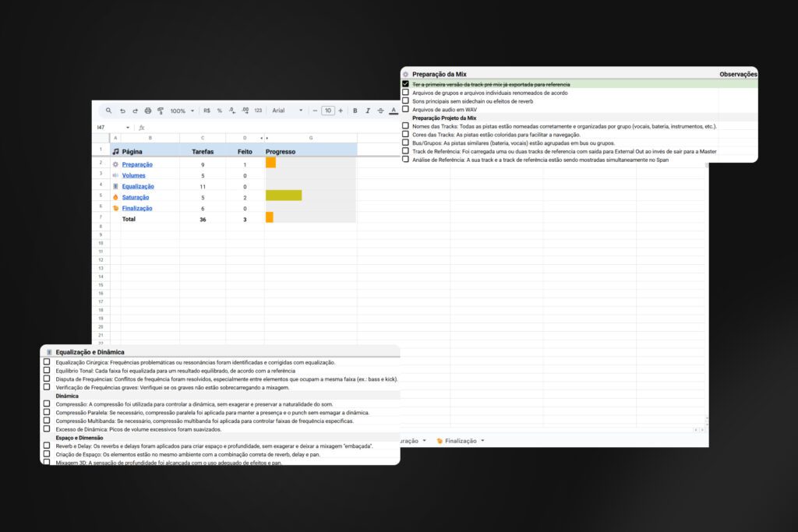
Task: Expand the name box cell reference dropdown
Action: (127, 127)
